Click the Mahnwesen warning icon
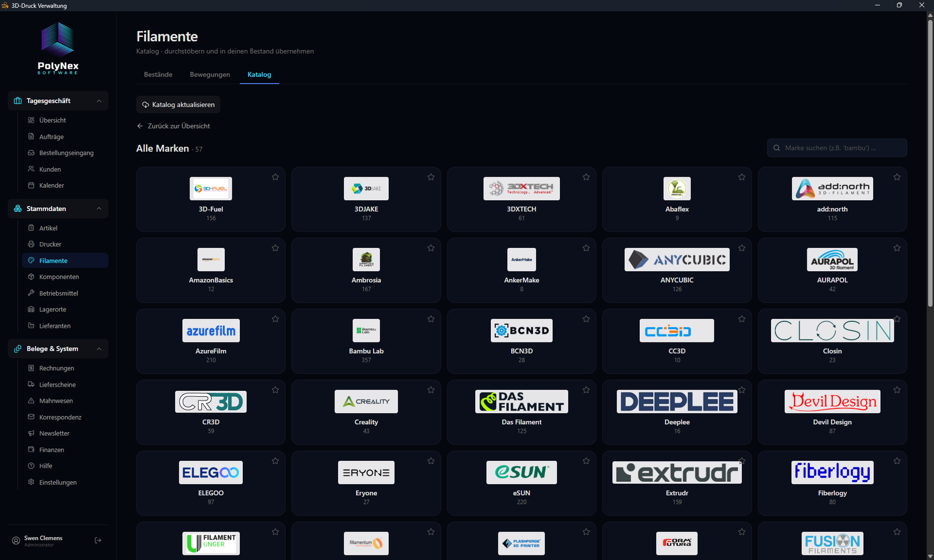 pos(31,401)
